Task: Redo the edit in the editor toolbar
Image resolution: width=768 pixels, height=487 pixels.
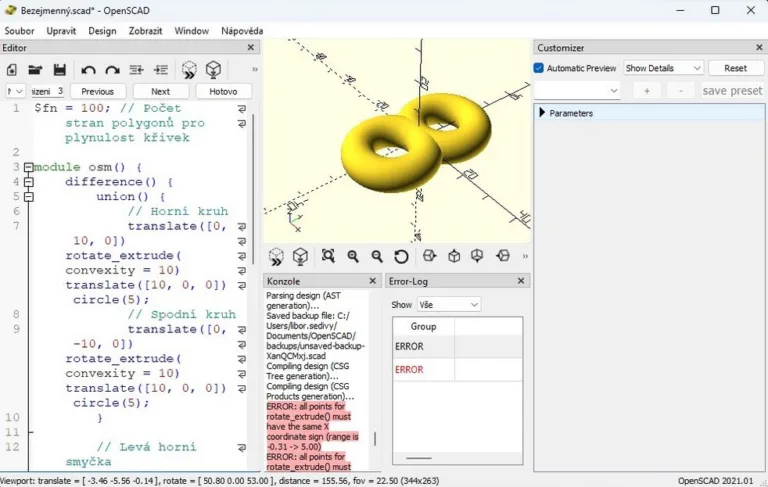Action: click(113, 70)
